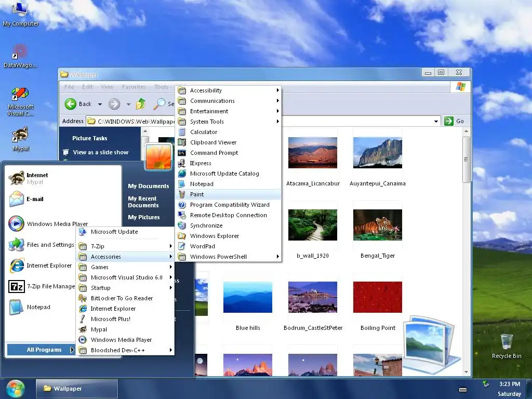Click the 7-Zip File Manager icon
532x399 pixels.
tap(16, 286)
